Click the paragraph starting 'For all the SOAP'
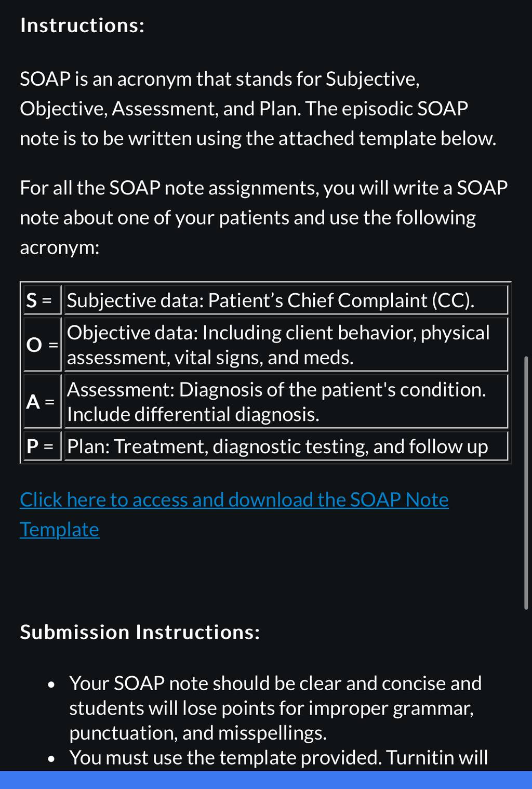This screenshot has width=532, height=789. 263,217
